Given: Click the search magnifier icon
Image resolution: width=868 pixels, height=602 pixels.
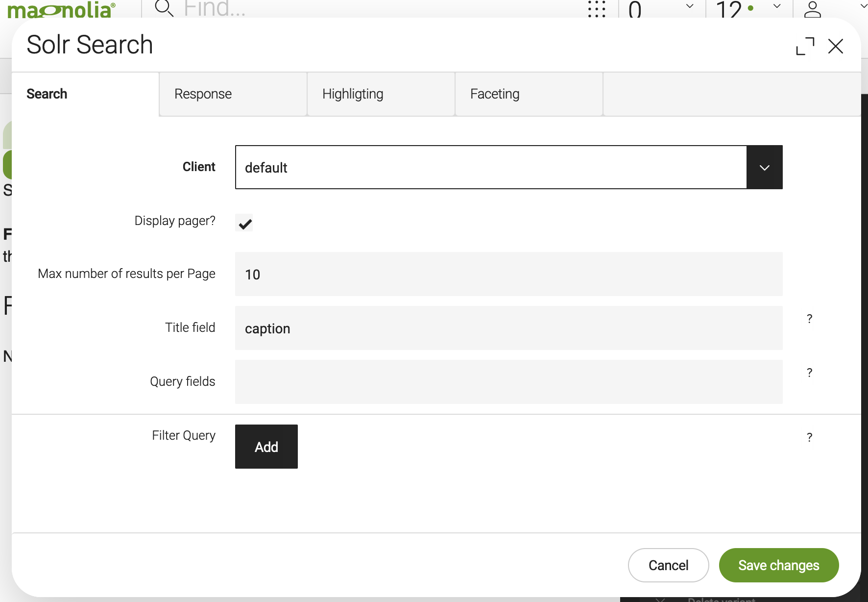Looking at the screenshot, I should [164, 8].
